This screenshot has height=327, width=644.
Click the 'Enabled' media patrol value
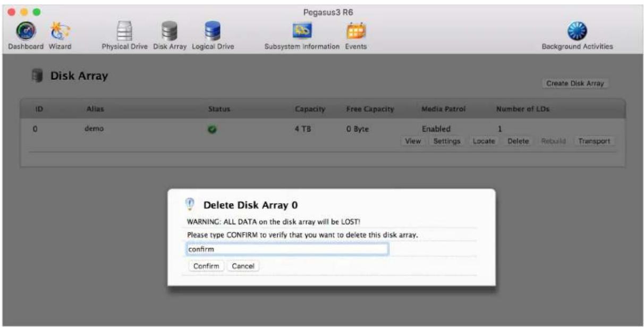pyautogui.click(x=436, y=129)
